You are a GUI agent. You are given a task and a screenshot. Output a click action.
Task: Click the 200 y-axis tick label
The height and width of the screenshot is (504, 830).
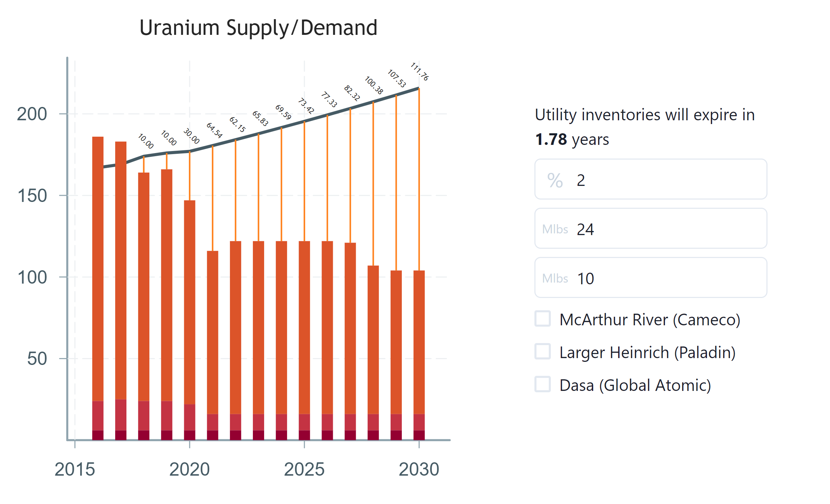click(x=32, y=114)
